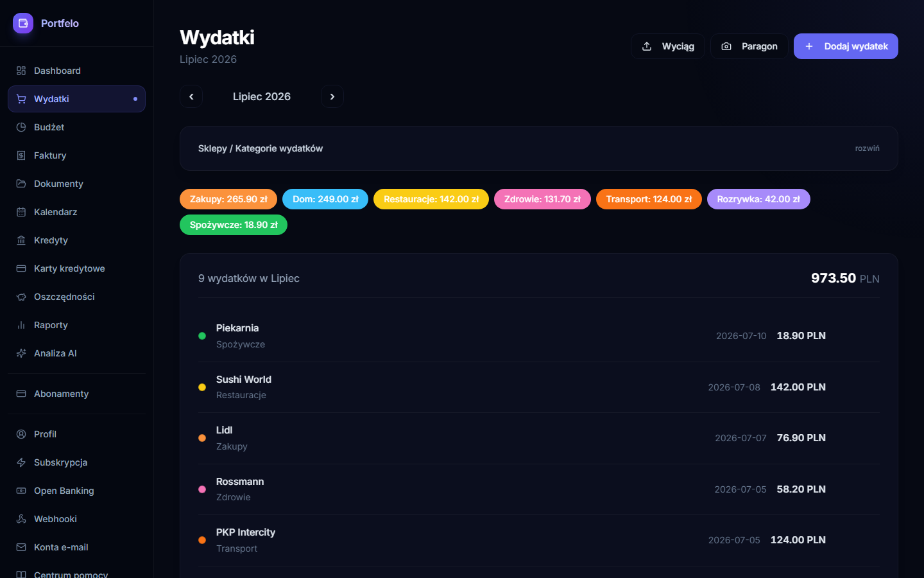This screenshot has height=578, width=924.
Task: Click the Subskrypcja lightning icon
Action: [x=21, y=462]
